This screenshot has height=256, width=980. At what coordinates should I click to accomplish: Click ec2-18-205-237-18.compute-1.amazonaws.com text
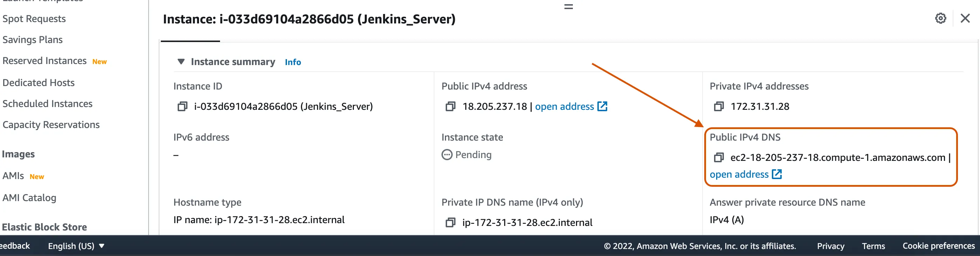[x=838, y=158]
